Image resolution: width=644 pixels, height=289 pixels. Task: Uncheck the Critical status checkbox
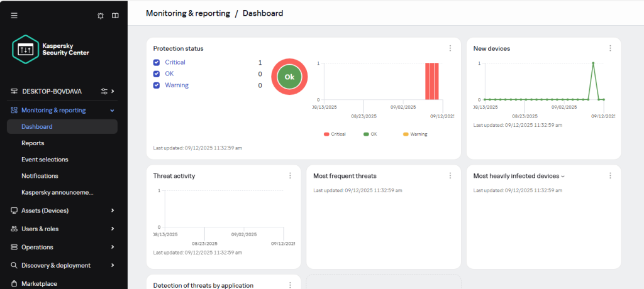tap(157, 62)
